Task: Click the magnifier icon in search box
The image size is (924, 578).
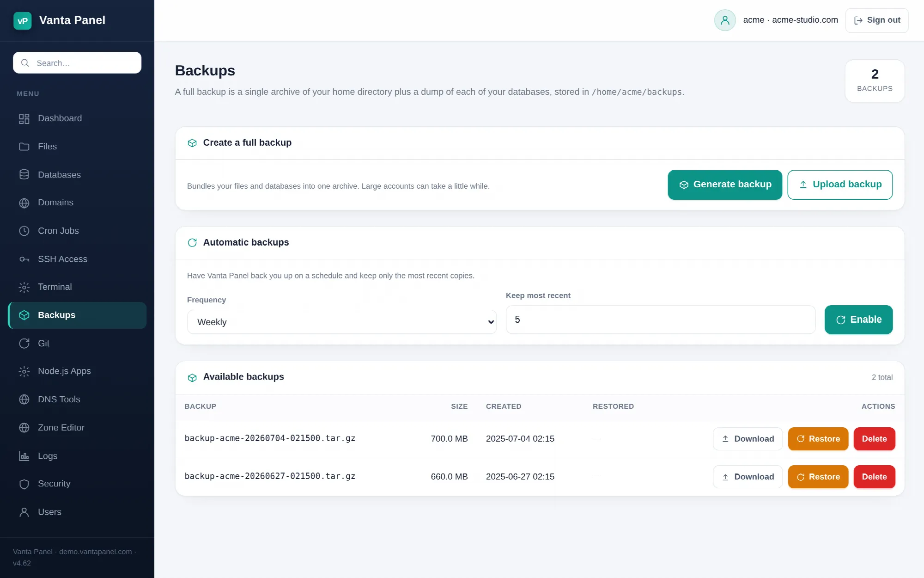Action: pos(25,63)
